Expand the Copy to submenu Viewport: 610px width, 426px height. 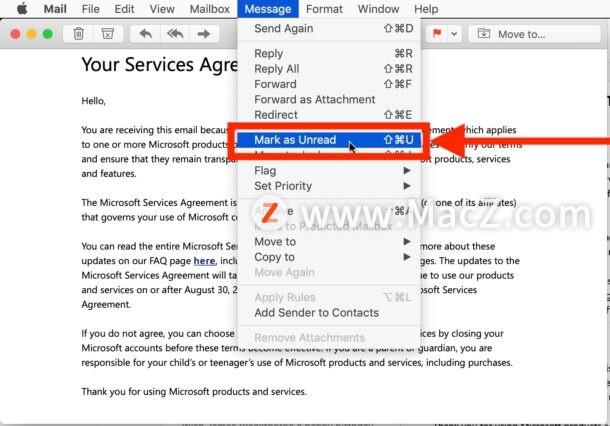click(x=329, y=257)
